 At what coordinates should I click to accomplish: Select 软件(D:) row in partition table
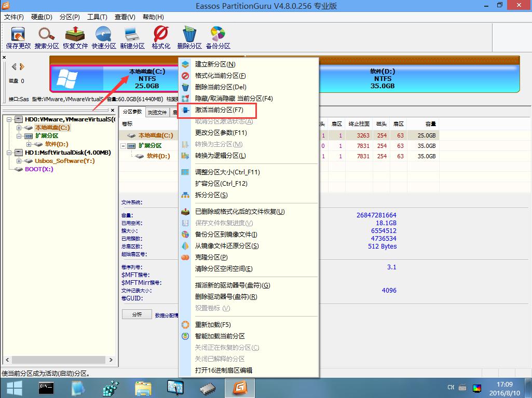tap(279, 156)
